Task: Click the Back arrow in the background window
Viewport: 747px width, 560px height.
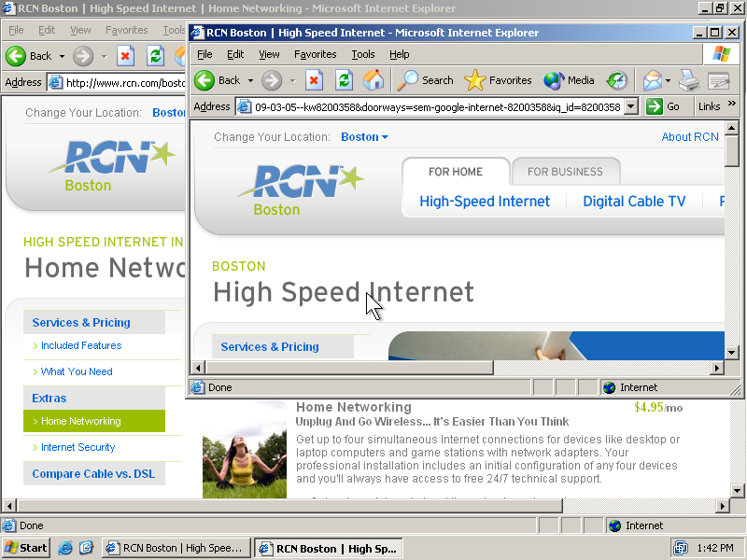Action: 16,56
